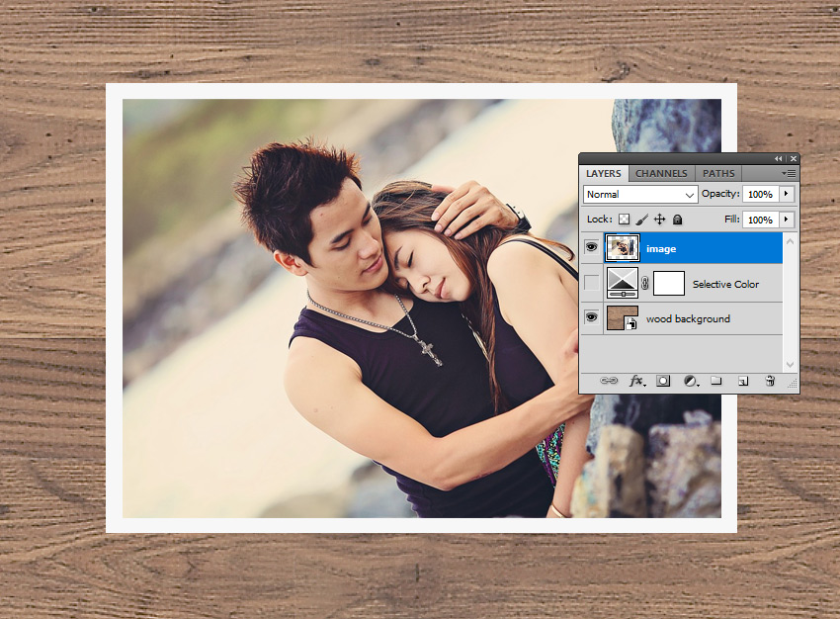
Task: Switch to the Channels tab
Action: coord(661,174)
